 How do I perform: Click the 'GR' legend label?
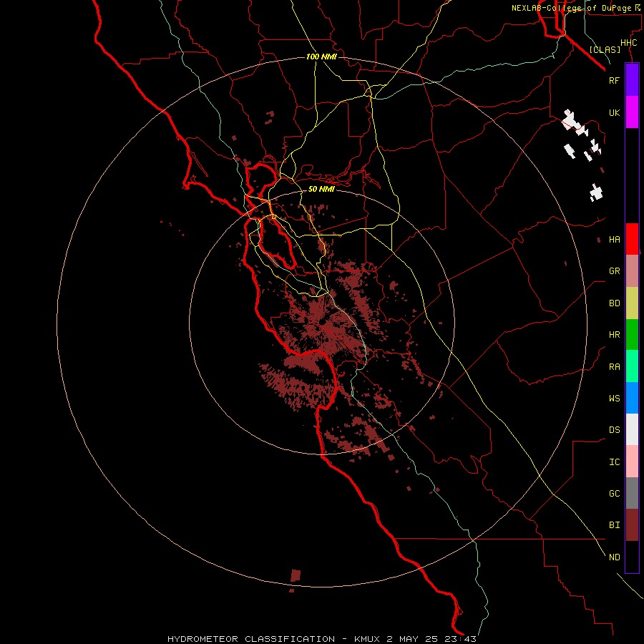tap(615, 271)
